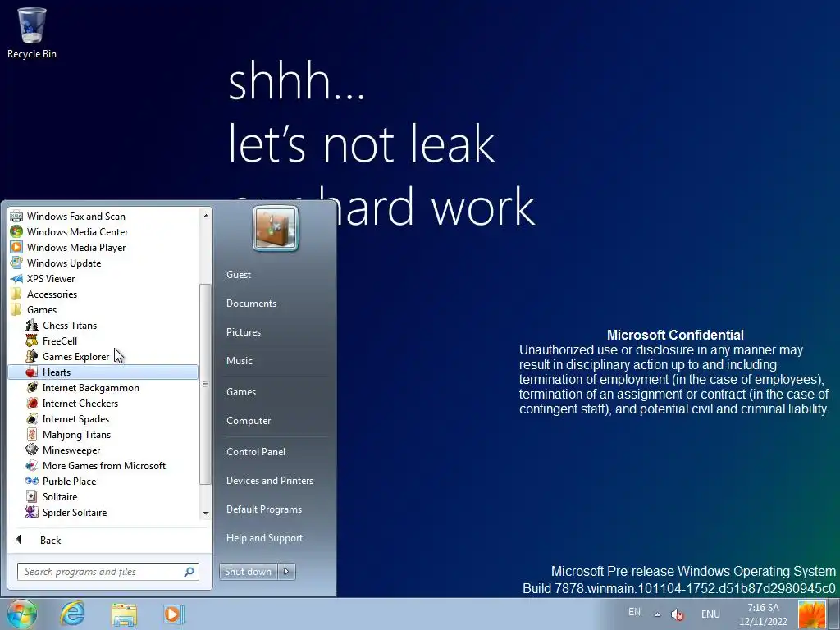This screenshot has height=630, width=840.
Task: Open Windows Update via its icon
Action: point(16,263)
